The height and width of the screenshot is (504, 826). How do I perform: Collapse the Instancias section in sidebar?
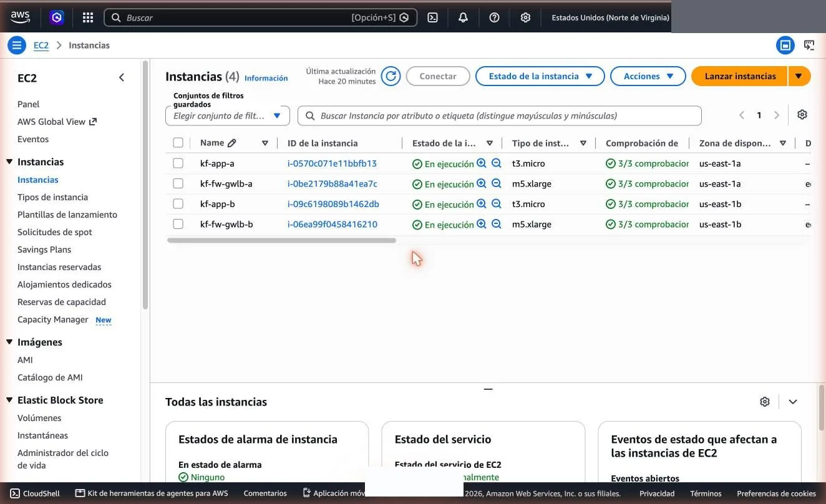(9, 162)
